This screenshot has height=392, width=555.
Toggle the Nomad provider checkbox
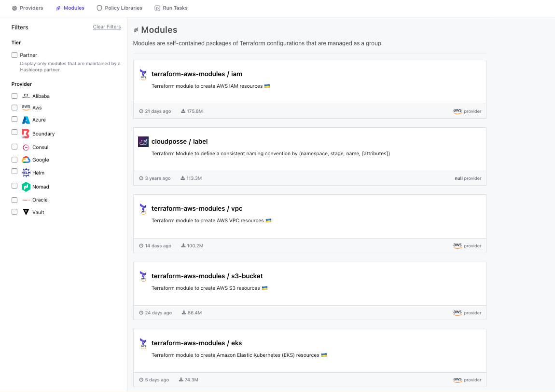point(14,186)
